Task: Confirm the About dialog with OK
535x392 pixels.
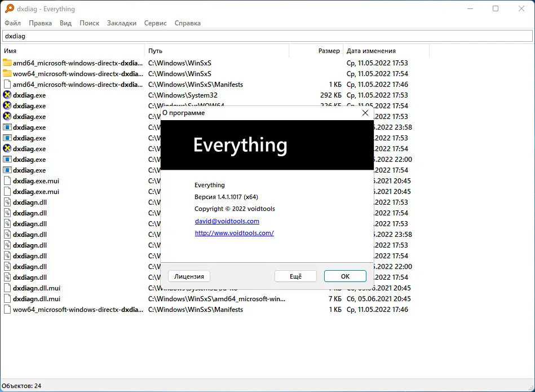Action: pos(344,276)
